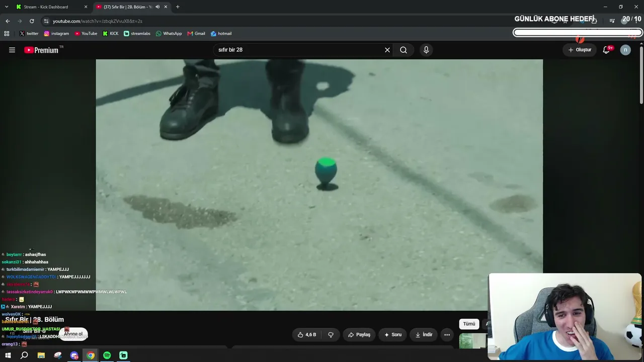Open the Windows Start menu
644x362 pixels.
point(8,355)
